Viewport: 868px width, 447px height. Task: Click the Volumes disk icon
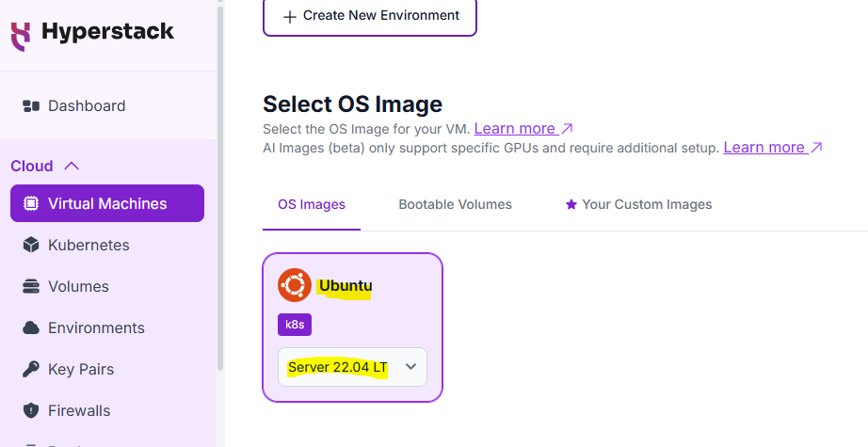(30, 287)
